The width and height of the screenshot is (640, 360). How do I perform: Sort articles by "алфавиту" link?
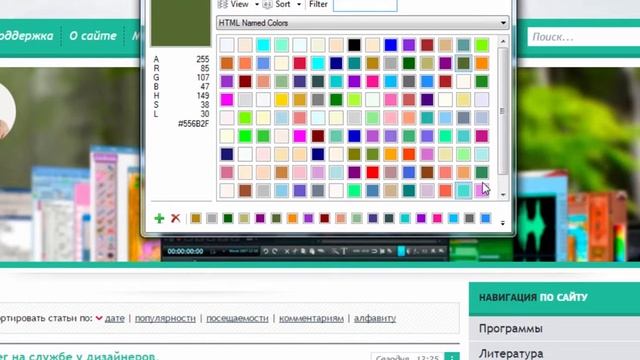(375, 318)
